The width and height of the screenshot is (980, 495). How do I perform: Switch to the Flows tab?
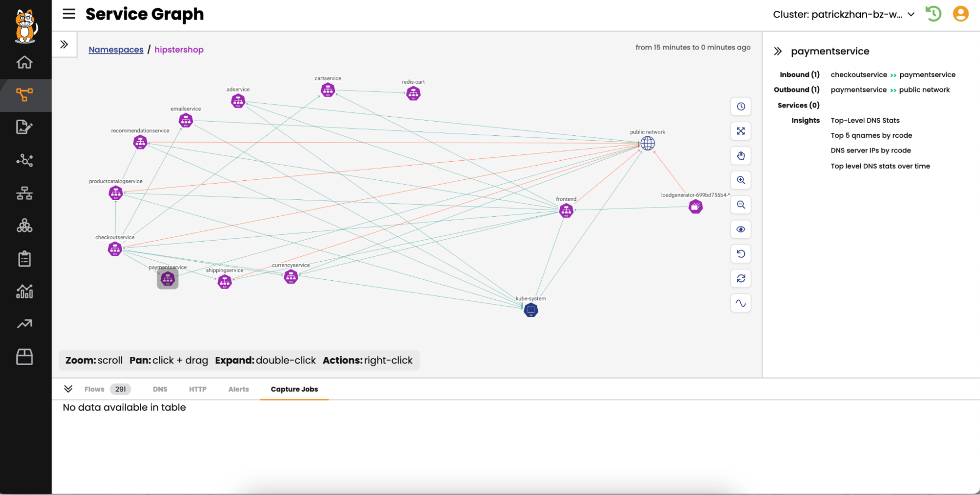94,389
